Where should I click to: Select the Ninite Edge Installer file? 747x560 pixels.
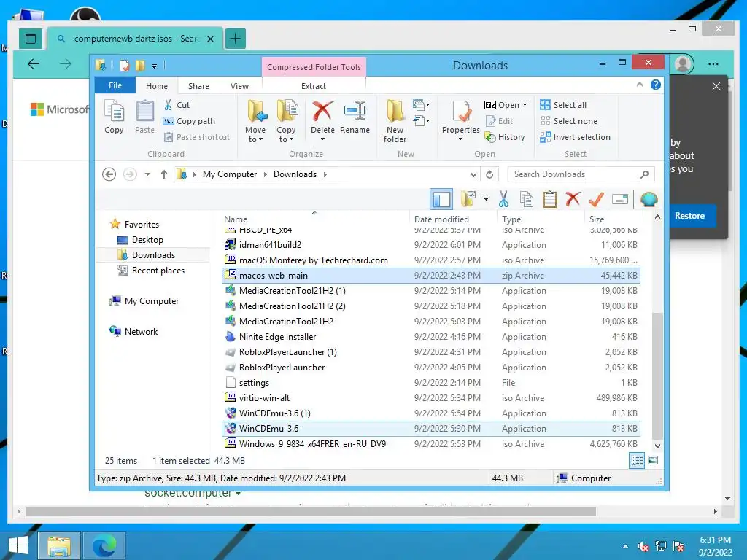click(x=430, y=337)
